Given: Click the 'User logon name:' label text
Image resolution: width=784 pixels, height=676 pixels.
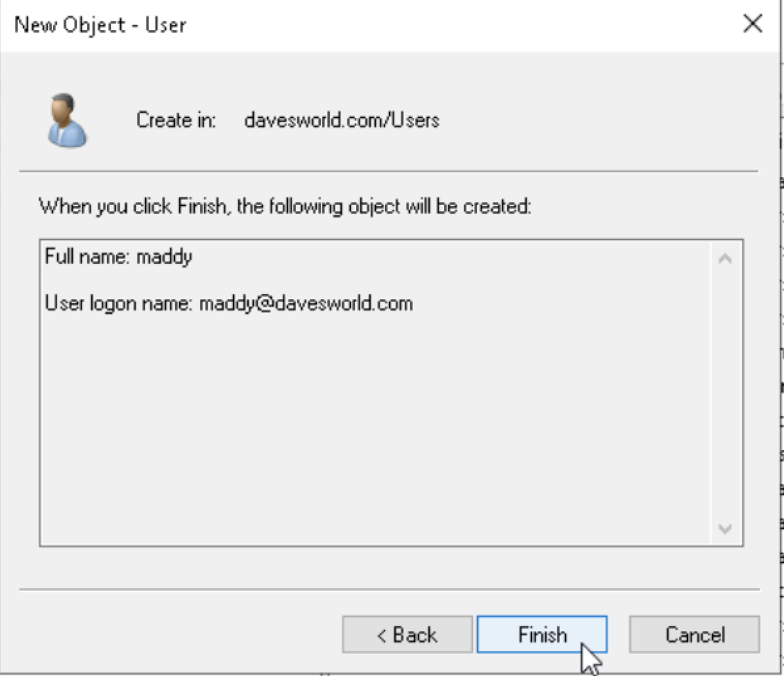Looking at the screenshot, I should click(119, 304).
